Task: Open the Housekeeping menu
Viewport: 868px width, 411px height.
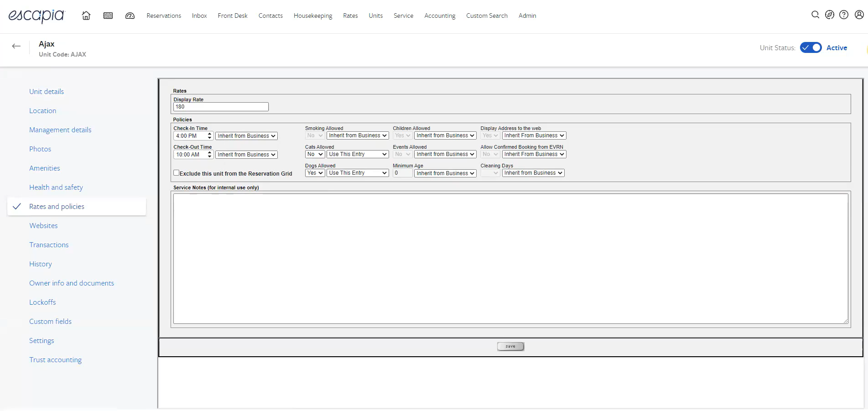Action: [313, 16]
